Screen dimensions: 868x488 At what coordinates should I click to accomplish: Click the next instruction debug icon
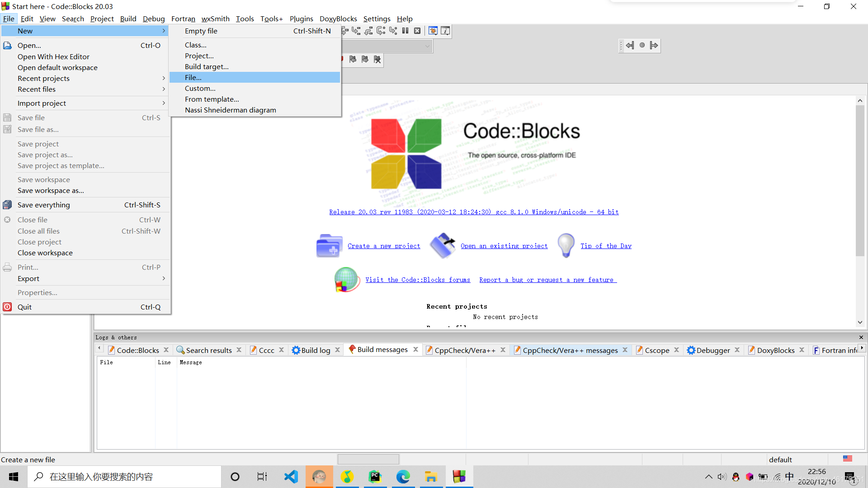coord(381,31)
